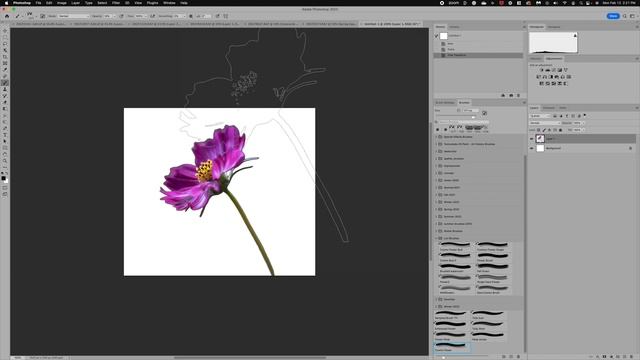
Task: Open the layer Kind filter dropdown
Action: 540,116
